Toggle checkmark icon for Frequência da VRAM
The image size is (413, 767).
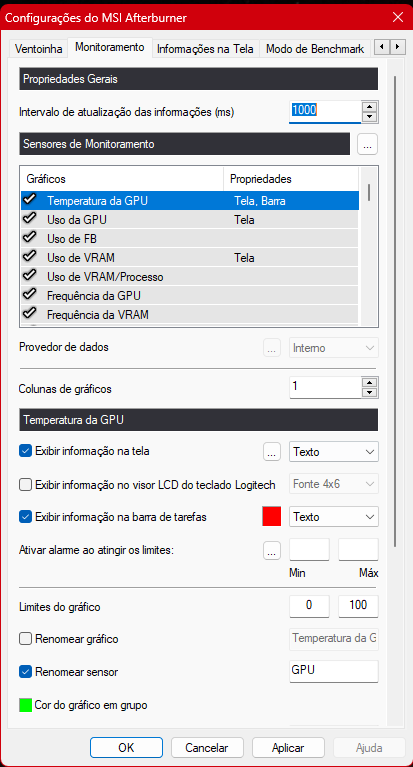coord(30,312)
